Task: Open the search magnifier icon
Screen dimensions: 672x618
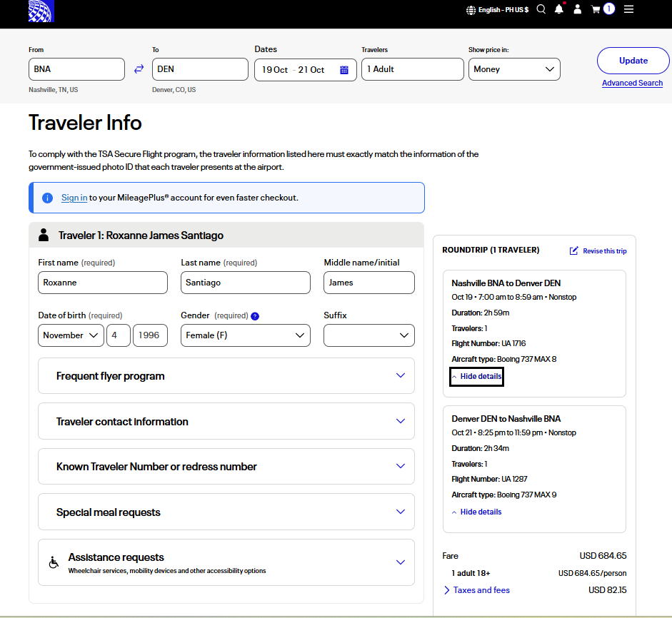Action: point(541,9)
